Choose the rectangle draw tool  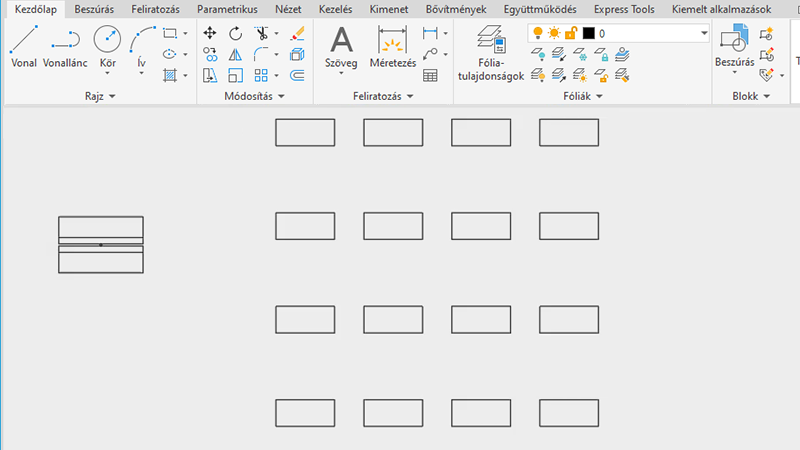pyautogui.click(x=169, y=34)
